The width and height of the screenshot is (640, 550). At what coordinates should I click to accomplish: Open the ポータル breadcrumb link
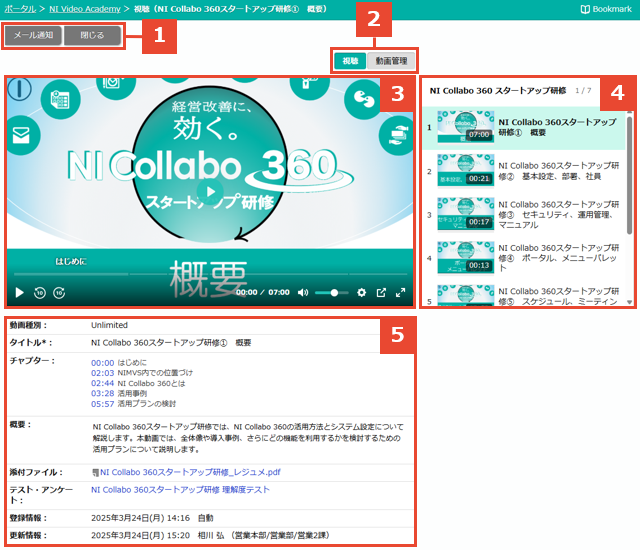[20, 9]
